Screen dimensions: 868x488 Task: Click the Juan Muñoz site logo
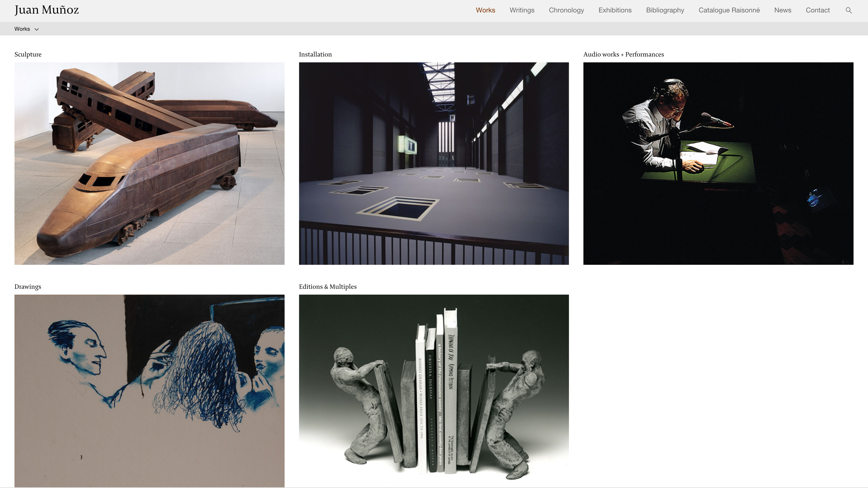47,10
